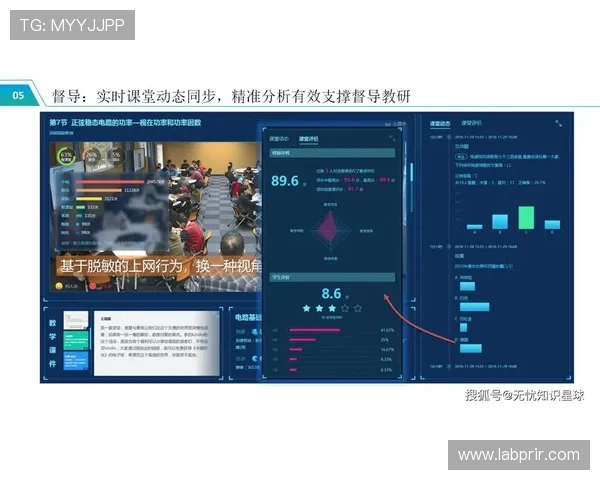Open 课堂动态 tab in right panel
This screenshot has width=600, height=480.
pos(440,123)
